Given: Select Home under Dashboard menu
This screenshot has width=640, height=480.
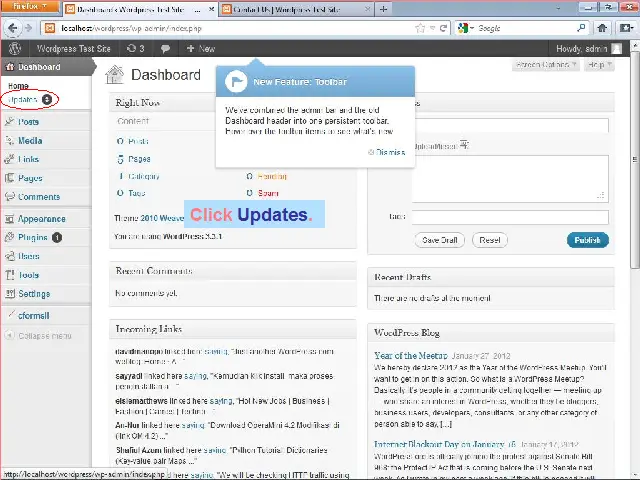Looking at the screenshot, I should click(18, 86).
